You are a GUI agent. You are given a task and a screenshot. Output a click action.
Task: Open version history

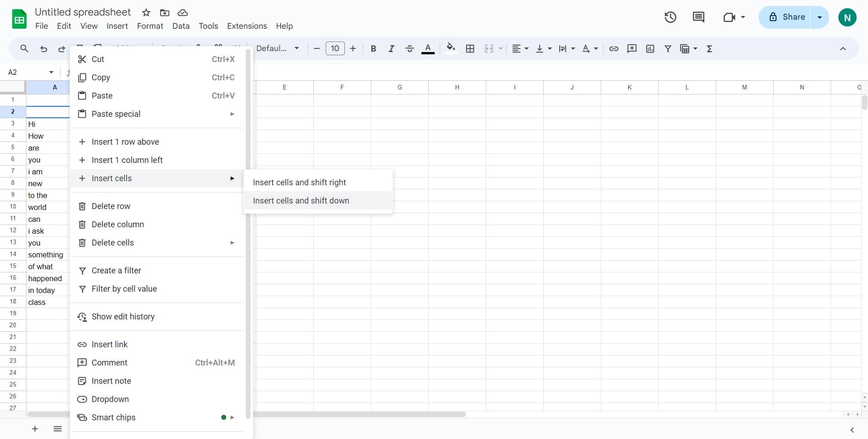[x=670, y=17]
